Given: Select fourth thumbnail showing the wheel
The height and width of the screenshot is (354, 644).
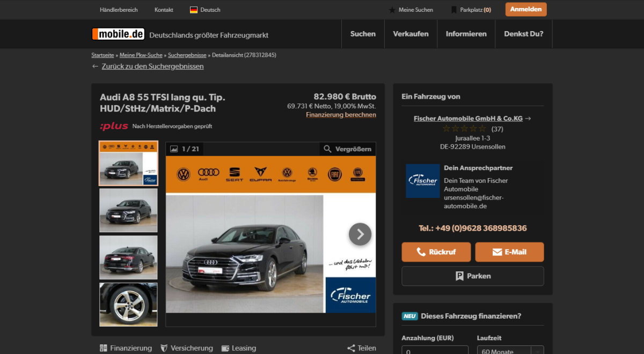Looking at the screenshot, I should pyautogui.click(x=128, y=305).
